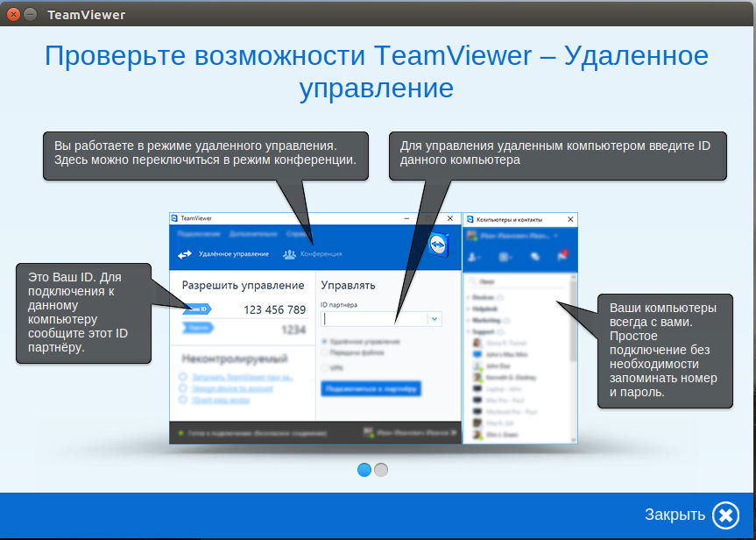Open the ID партнёра dropdown arrow in the illustration
This screenshot has height=540, width=756.
[x=435, y=319]
